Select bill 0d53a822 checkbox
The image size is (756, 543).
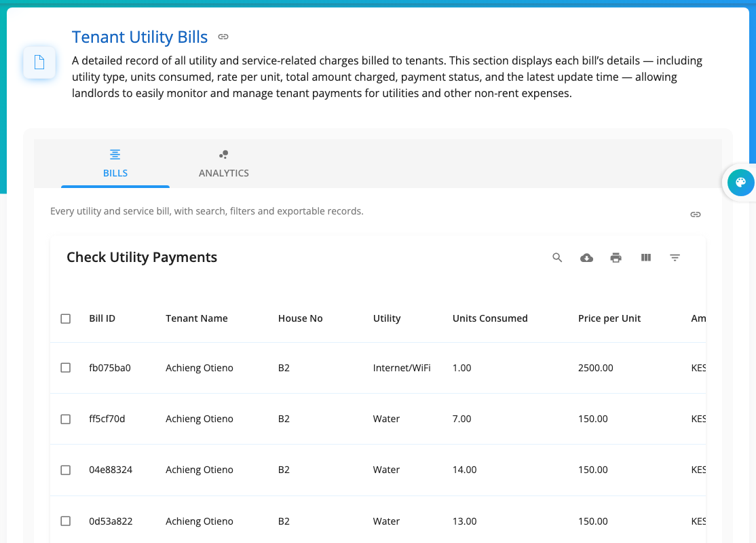tap(66, 521)
